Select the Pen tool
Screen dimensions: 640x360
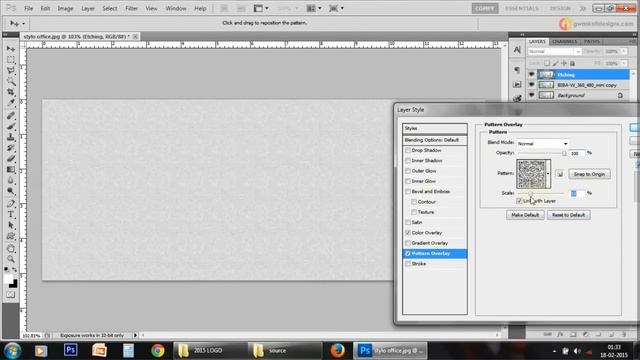(x=11, y=204)
